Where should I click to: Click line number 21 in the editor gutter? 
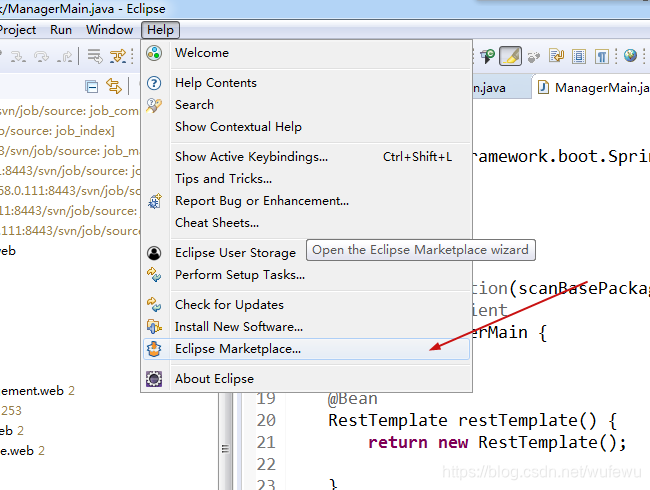tap(266, 442)
